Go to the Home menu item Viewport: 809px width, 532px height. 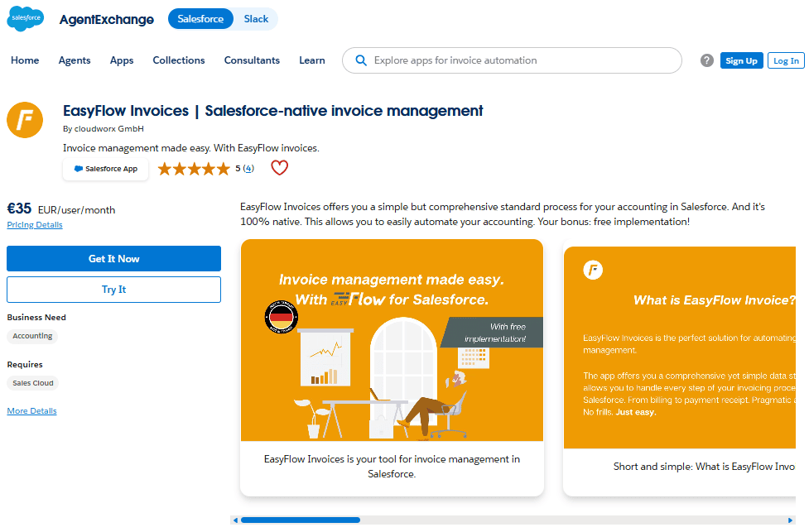click(25, 60)
